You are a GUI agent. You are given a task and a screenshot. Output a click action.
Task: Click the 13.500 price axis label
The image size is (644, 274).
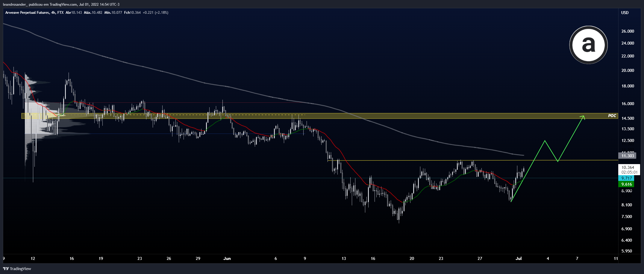coord(628,129)
